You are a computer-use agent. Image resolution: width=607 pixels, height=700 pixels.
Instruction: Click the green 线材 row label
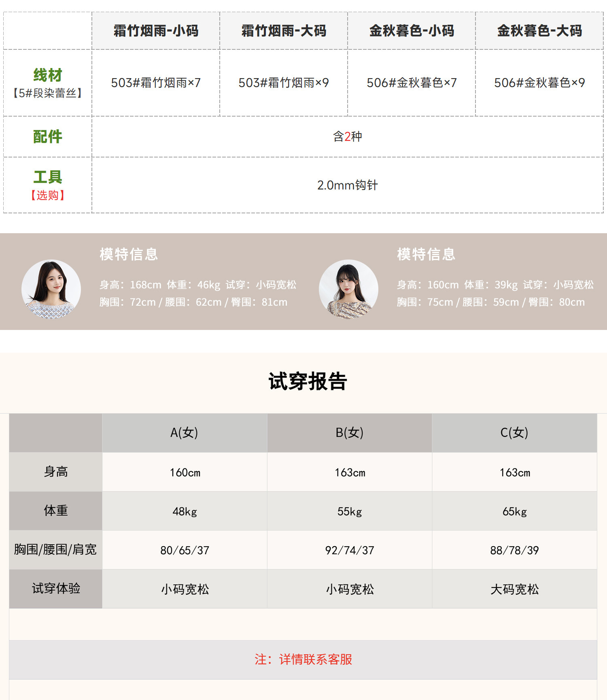coord(48,75)
